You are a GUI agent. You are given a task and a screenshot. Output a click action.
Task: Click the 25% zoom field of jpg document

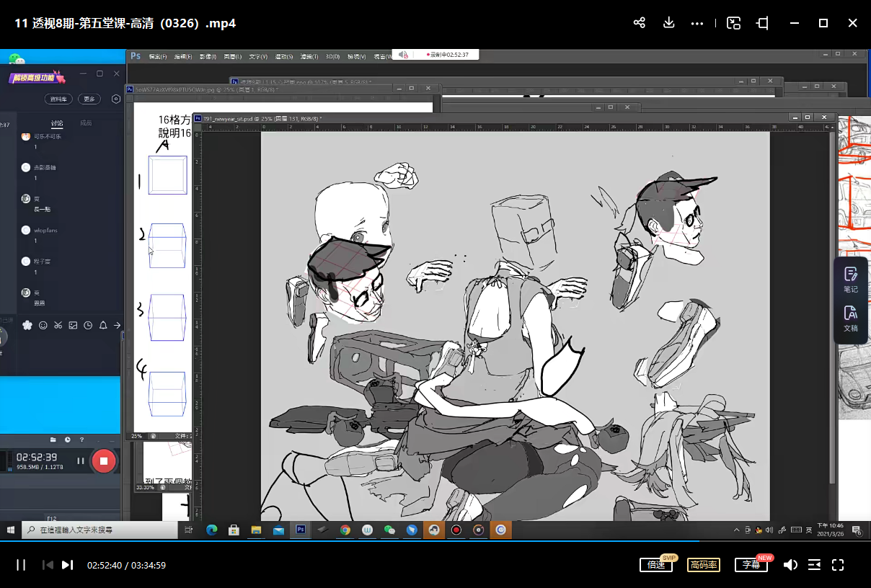(137, 436)
